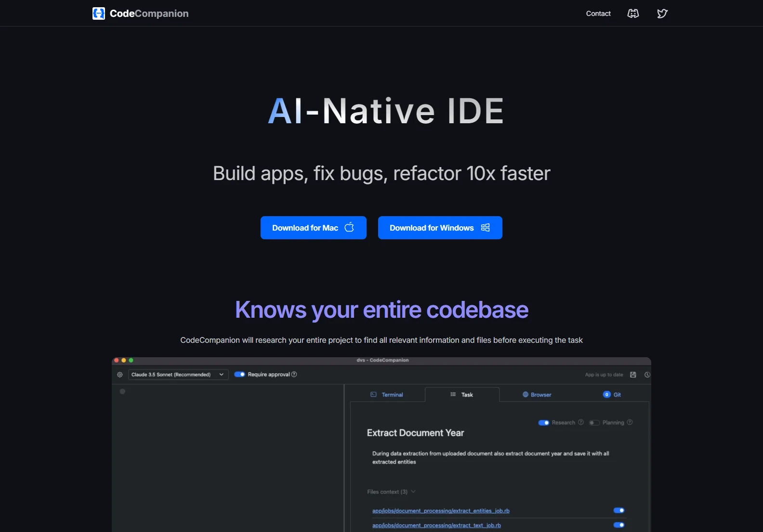Click the settings gear in the app toolbar
The image size is (763, 532).
coord(120,375)
